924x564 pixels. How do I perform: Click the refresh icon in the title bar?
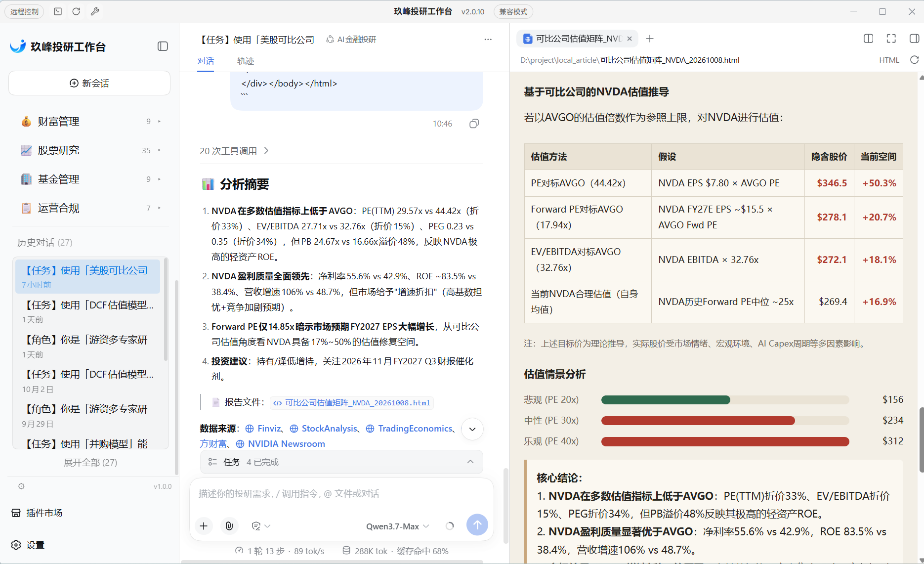point(76,11)
